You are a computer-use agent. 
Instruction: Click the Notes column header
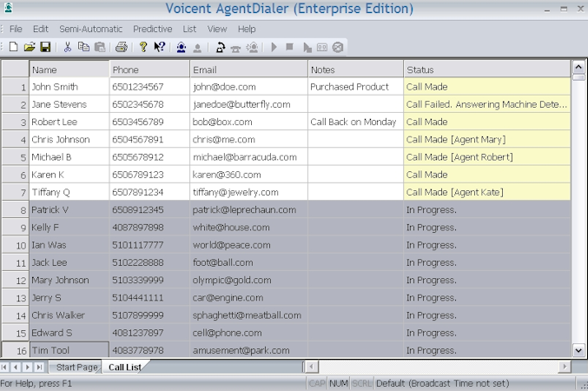[x=355, y=70]
